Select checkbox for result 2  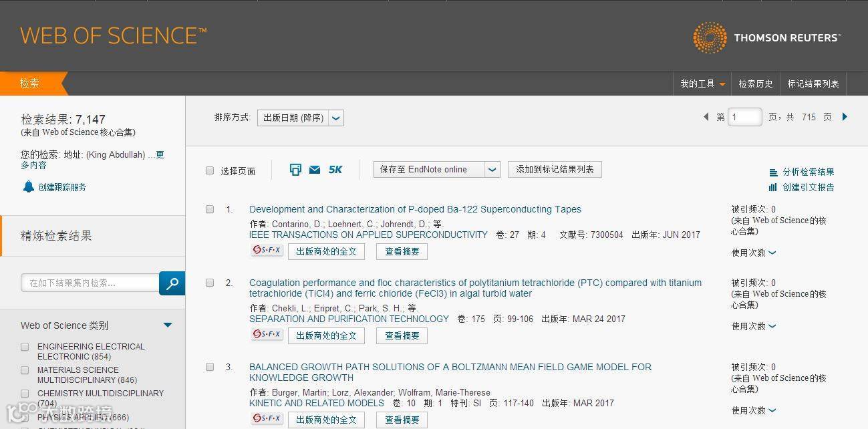[x=210, y=283]
